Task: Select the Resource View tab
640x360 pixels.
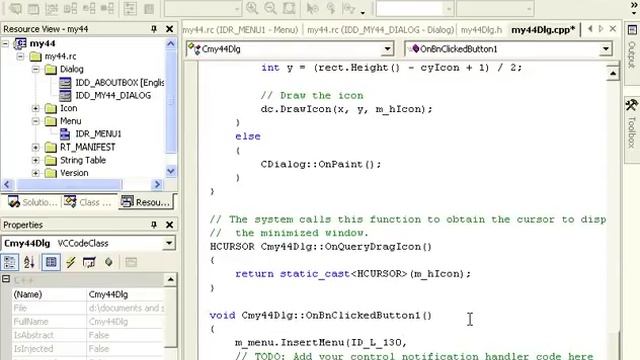Action: [x=146, y=202]
